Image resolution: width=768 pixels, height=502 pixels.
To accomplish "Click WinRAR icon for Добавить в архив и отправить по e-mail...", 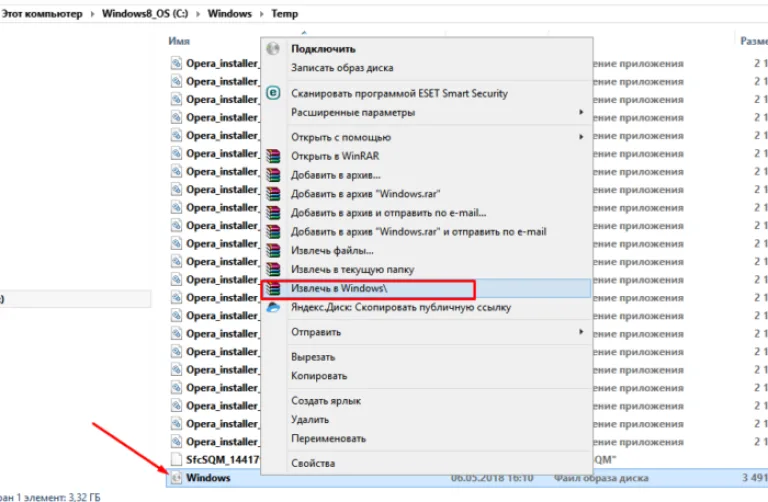I will click(273, 213).
